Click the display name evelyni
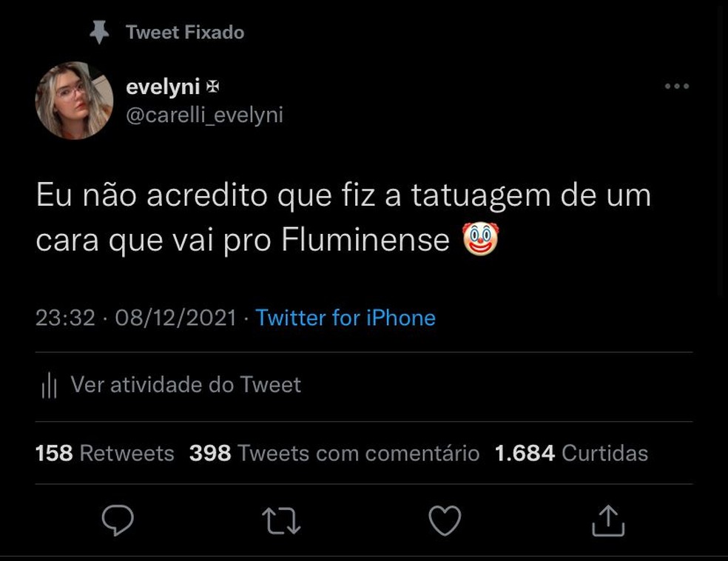Image resolution: width=728 pixels, height=561 pixels. (163, 87)
